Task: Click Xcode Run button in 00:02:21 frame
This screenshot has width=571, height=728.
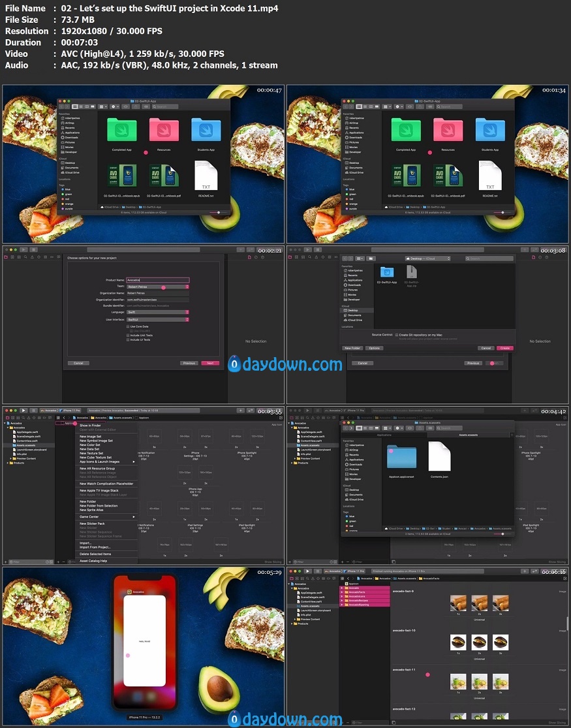Action: pos(23,250)
